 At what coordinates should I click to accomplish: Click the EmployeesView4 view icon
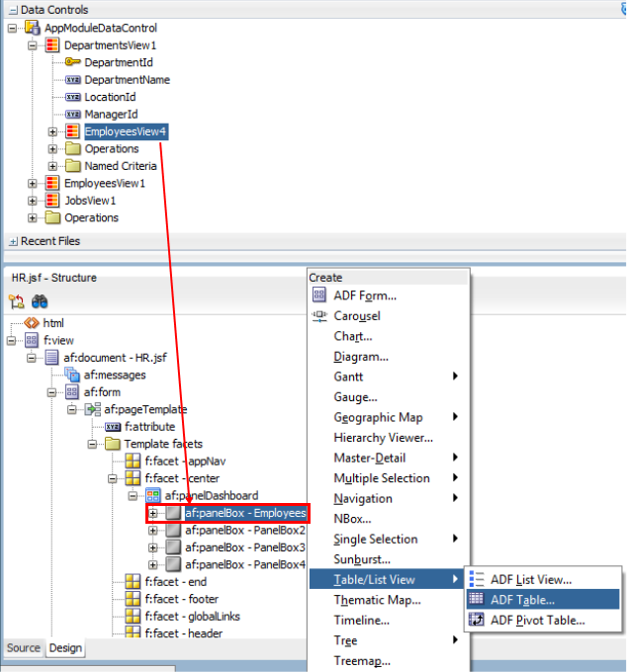(72, 131)
